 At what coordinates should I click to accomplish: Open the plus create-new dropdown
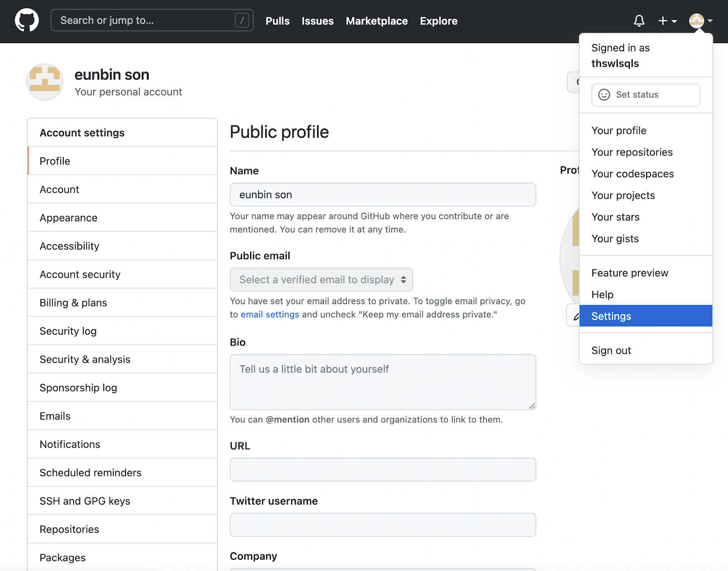[x=667, y=20]
